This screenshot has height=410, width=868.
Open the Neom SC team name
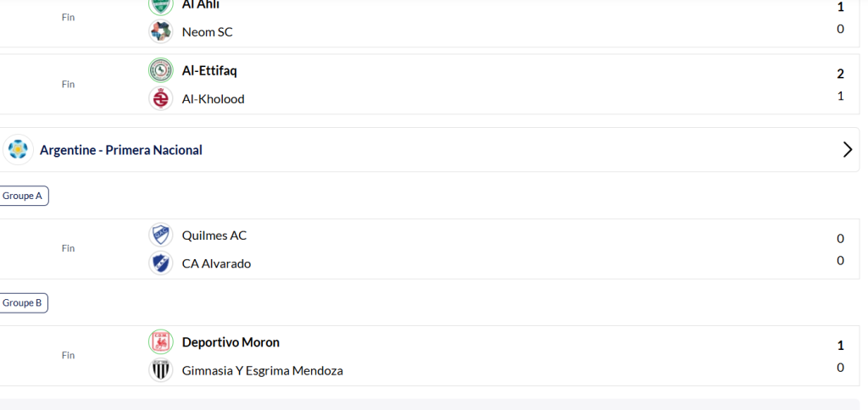coord(207,31)
